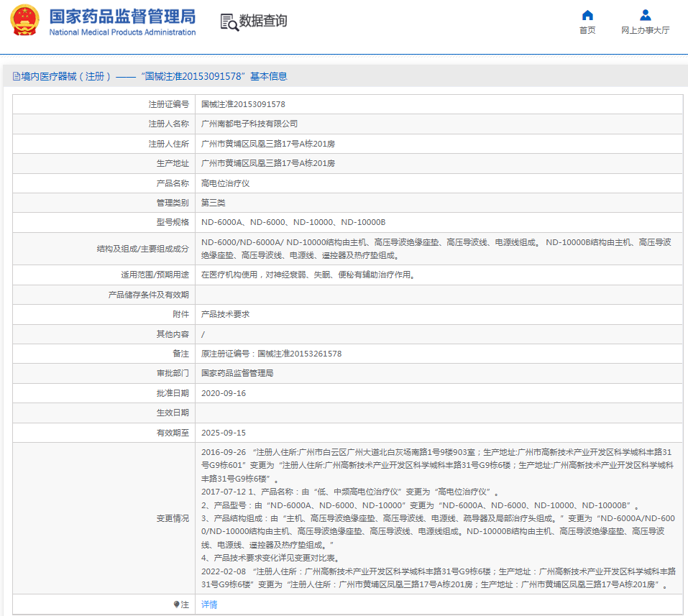Select the 数据查询 heading text
688x616 pixels.
tap(263, 22)
